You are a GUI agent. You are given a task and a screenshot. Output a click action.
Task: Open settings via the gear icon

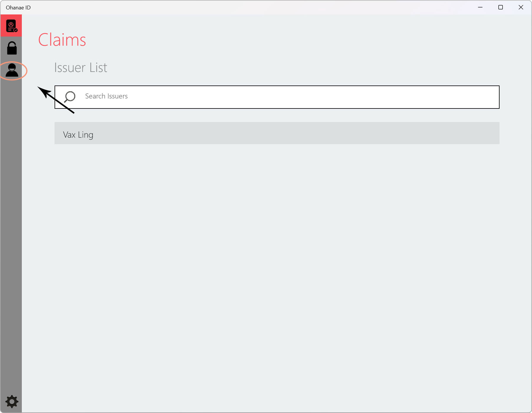coord(12,402)
